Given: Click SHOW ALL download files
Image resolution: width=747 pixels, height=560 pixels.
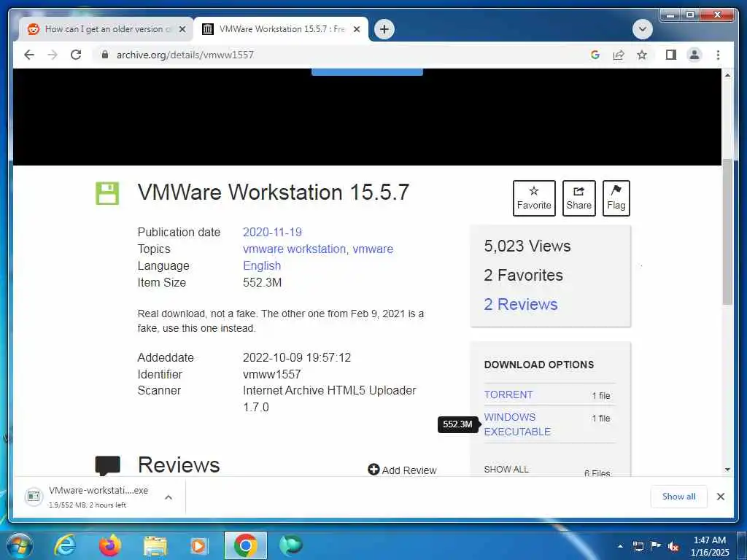Looking at the screenshot, I should pos(506,470).
